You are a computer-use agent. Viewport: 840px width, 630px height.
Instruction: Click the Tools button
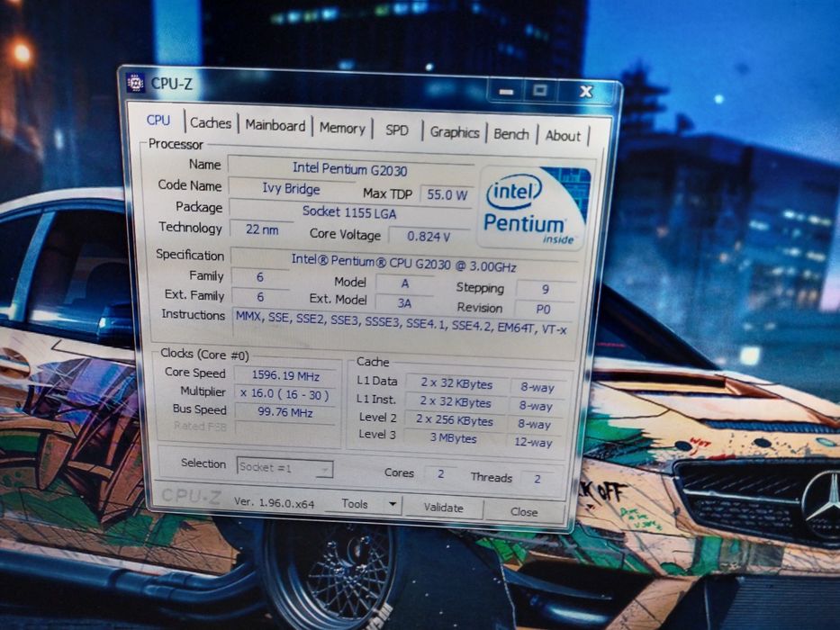355,504
